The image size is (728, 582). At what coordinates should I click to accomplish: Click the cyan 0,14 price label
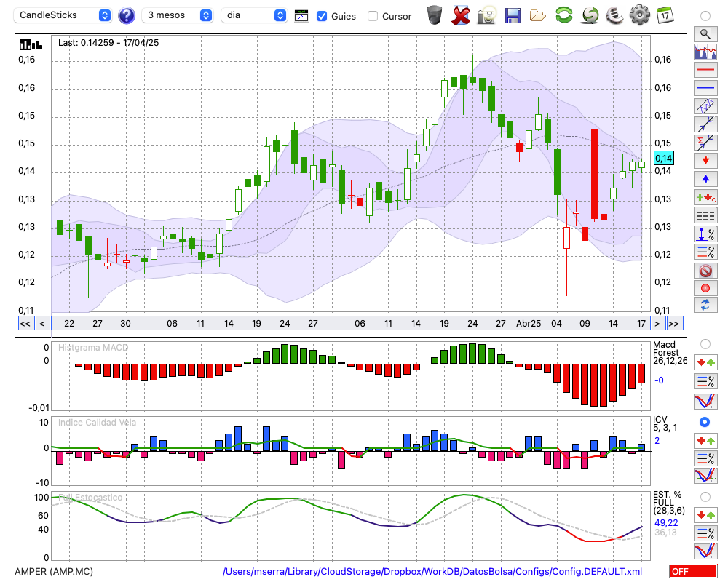coord(663,159)
